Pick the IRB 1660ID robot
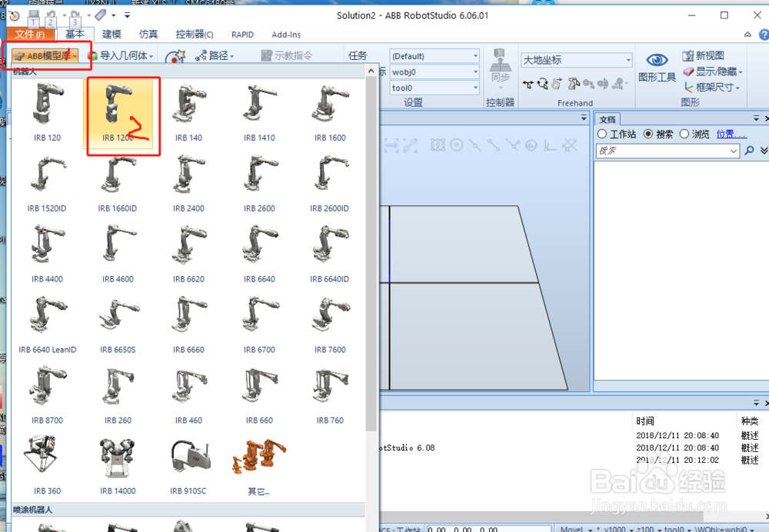This screenshot has width=769, height=532. pos(118,184)
